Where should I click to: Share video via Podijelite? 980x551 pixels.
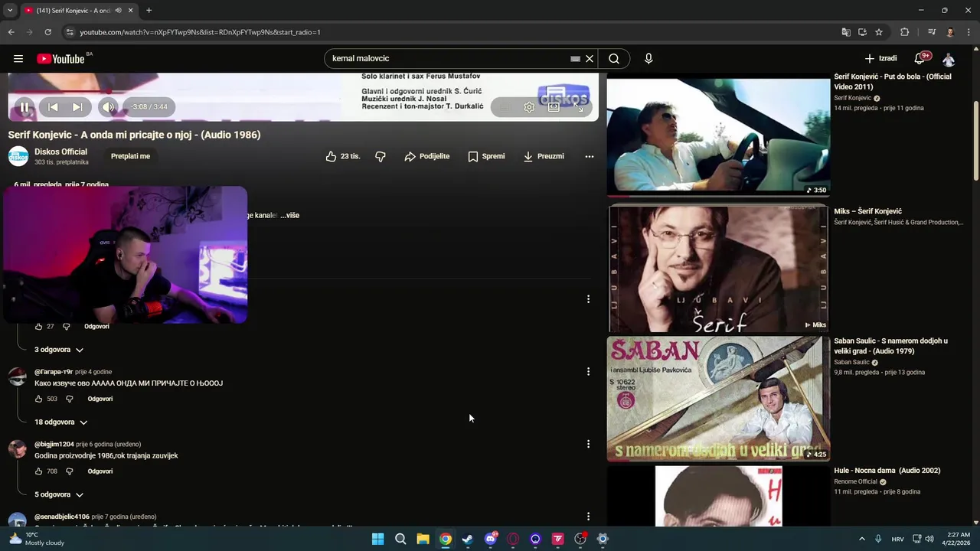[x=427, y=156]
